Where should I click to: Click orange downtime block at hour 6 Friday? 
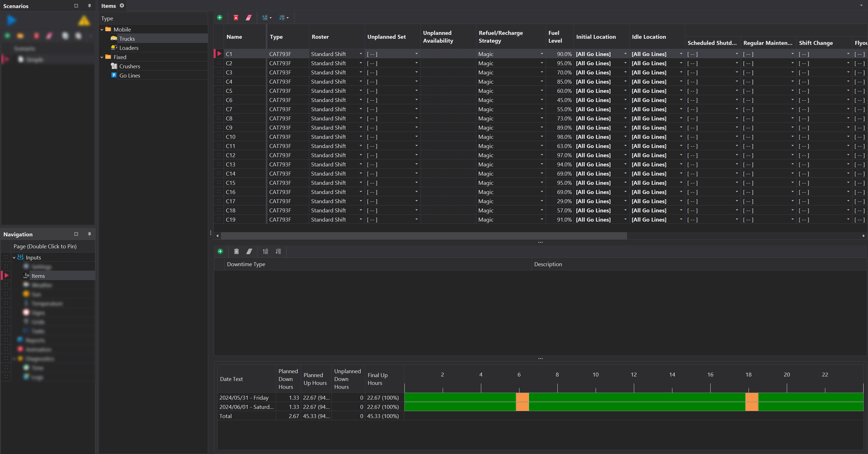(522, 397)
